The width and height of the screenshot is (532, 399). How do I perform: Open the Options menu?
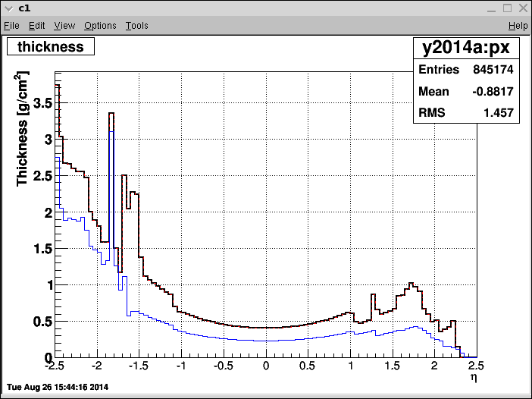[100, 26]
